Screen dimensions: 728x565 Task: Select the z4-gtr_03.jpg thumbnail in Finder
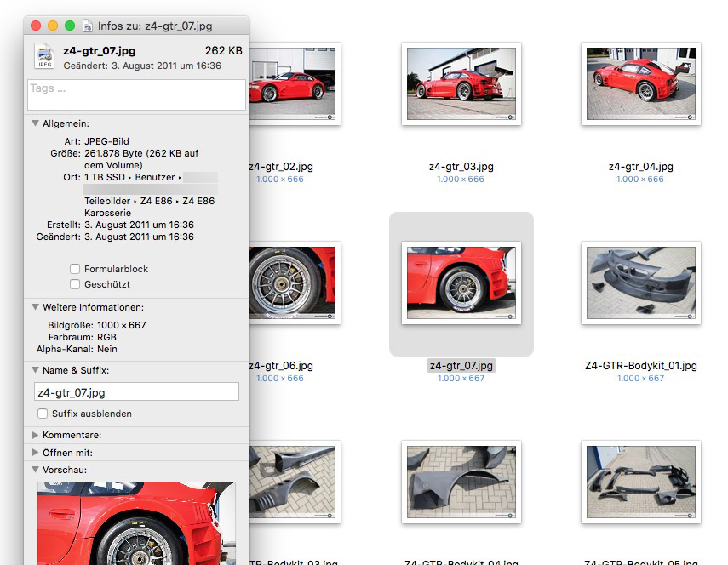coord(461,83)
